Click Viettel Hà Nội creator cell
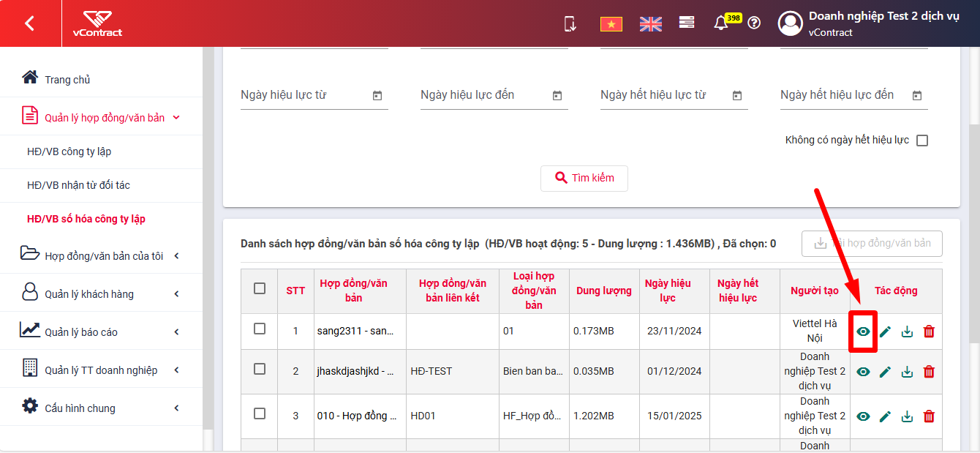The height and width of the screenshot is (453, 980). click(x=815, y=331)
